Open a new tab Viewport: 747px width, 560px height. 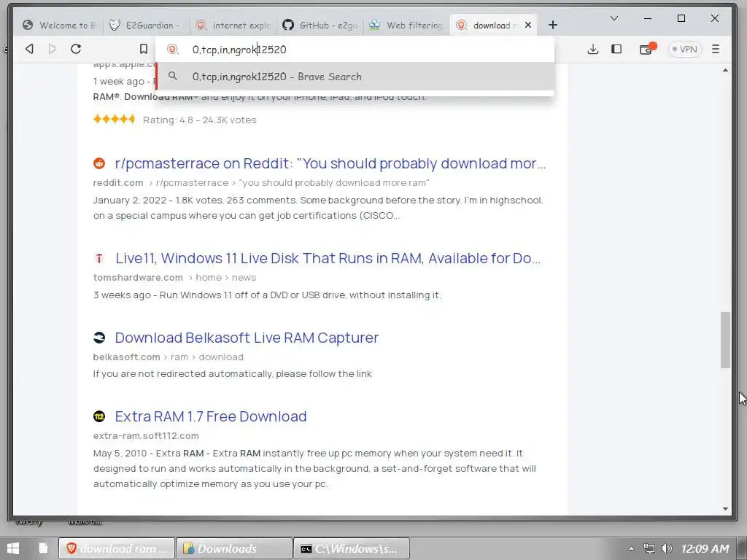pos(553,25)
